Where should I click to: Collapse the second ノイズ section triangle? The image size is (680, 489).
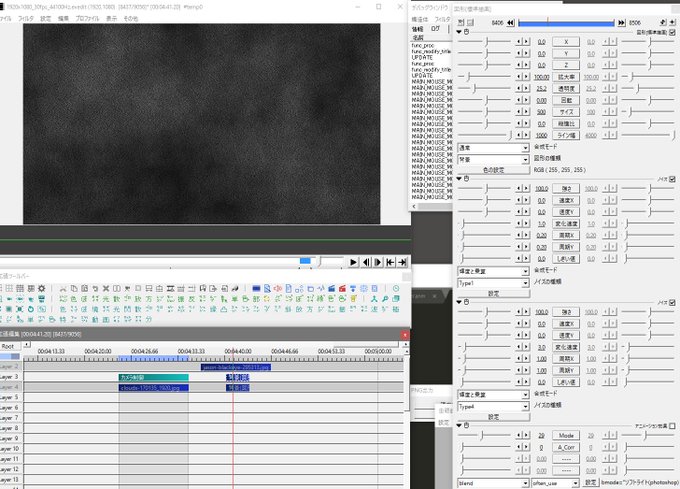(460, 302)
